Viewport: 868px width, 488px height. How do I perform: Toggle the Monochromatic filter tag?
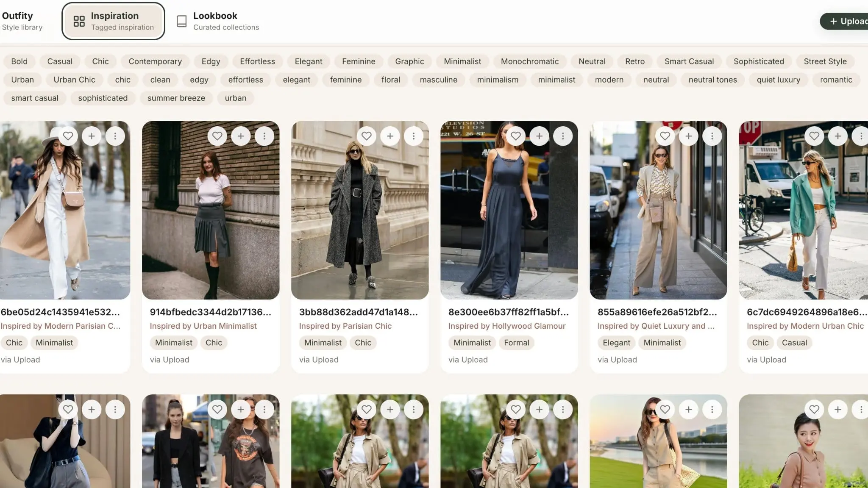[x=530, y=61]
